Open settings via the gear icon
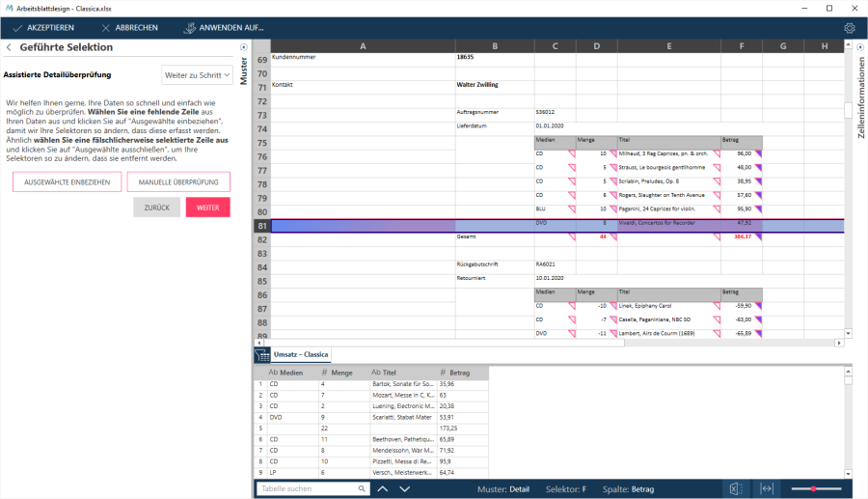The image size is (868, 499). coord(850,28)
